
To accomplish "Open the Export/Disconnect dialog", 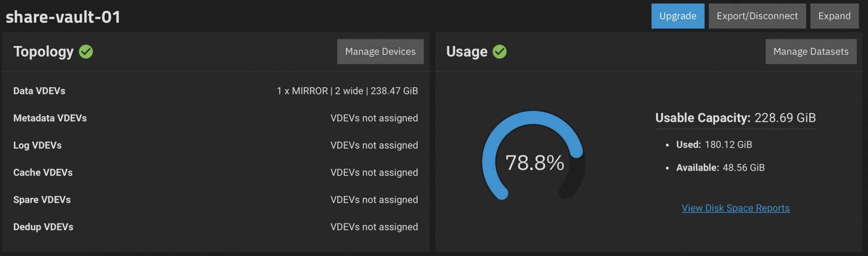I will pyautogui.click(x=757, y=16).
